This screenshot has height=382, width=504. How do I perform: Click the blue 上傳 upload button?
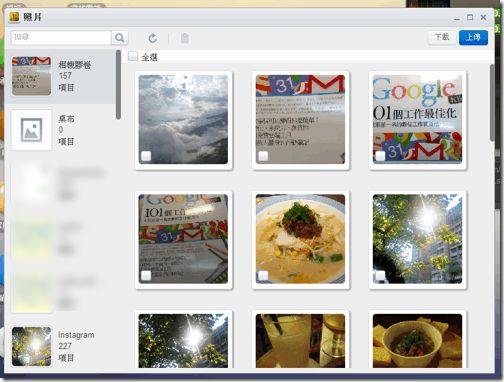473,37
